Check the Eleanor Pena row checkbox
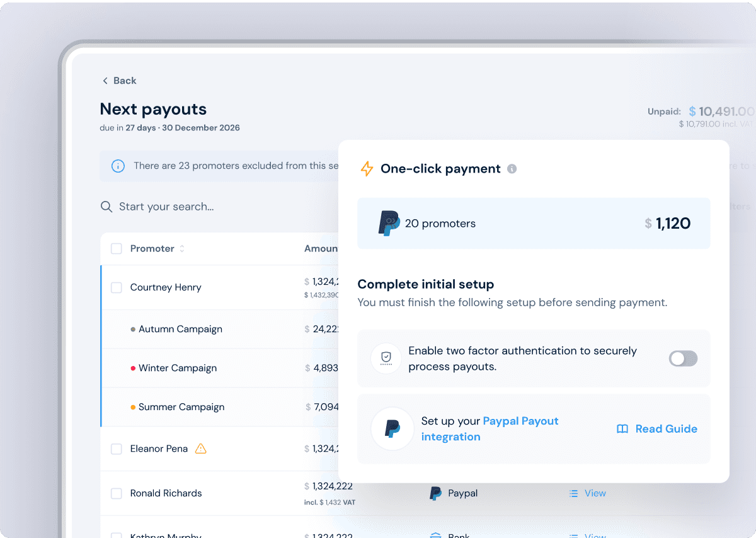 [x=117, y=449]
